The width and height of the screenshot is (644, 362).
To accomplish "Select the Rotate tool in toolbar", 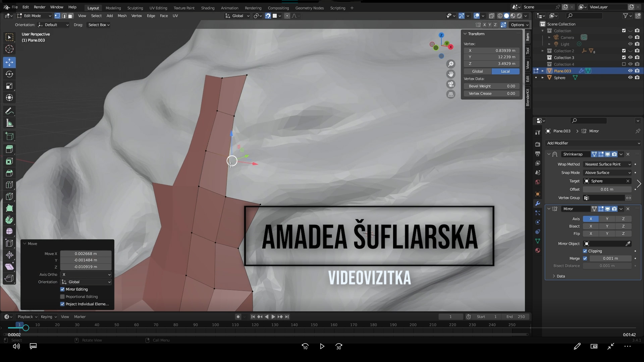I will pyautogui.click(x=9, y=74).
